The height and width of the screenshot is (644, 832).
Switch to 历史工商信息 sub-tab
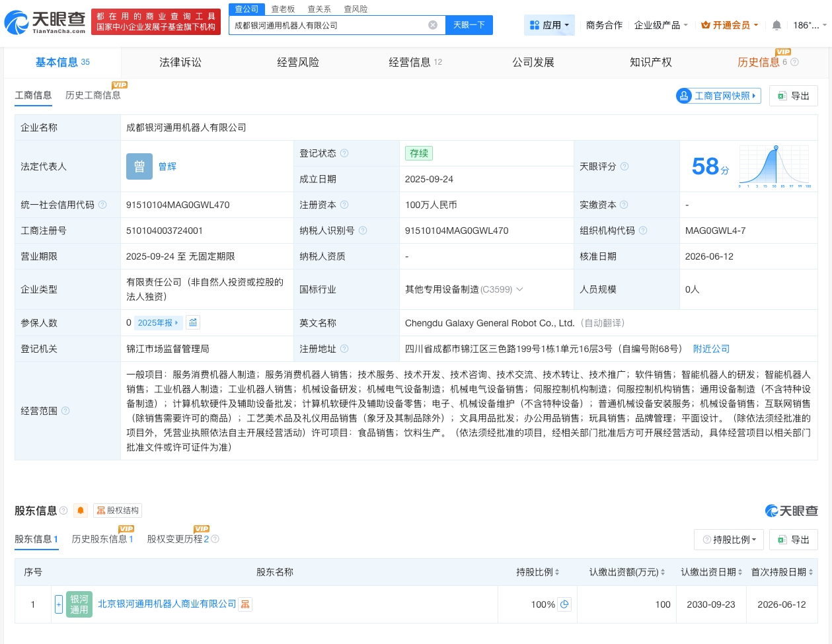tap(93, 95)
